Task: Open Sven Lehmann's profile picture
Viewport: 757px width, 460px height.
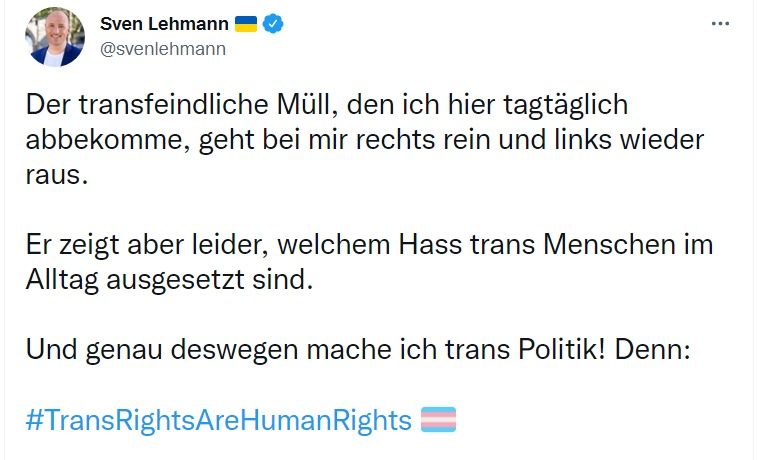Action: pyautogui.click(x=55, y=37)
